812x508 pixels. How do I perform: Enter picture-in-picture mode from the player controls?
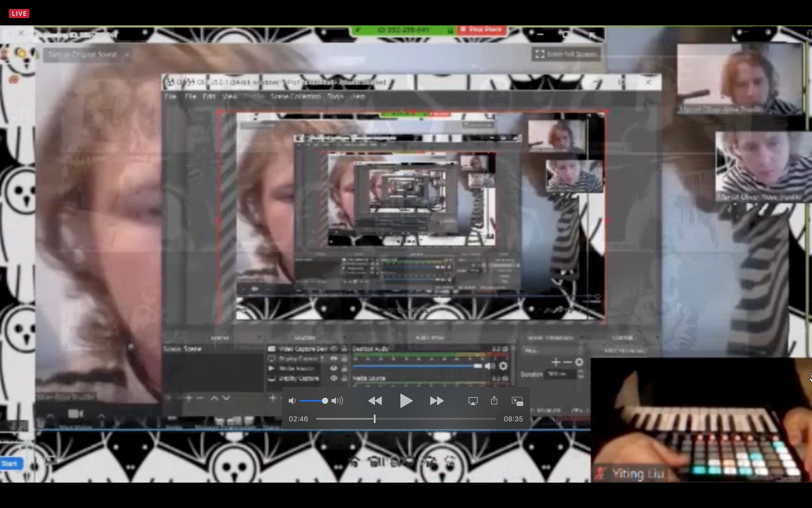coord(517,401)
